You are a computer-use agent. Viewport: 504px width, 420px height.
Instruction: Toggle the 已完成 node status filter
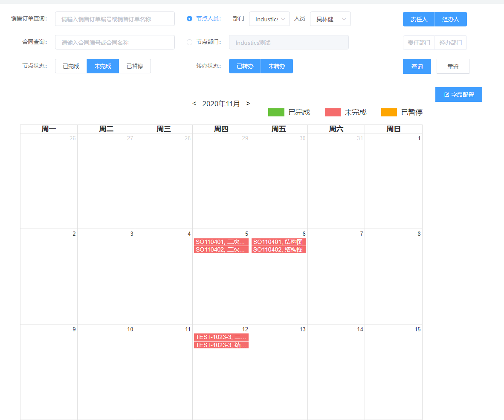[x=71, y=66]
